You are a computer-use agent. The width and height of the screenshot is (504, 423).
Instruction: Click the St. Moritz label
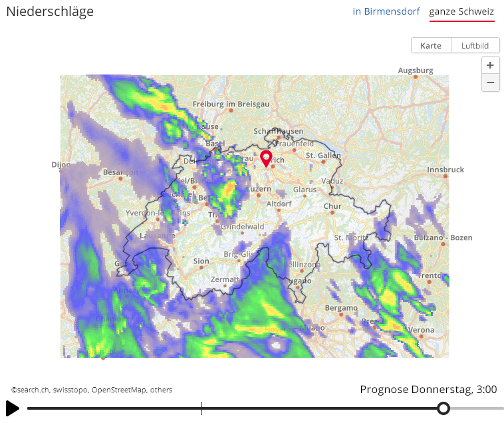point(351,238)
